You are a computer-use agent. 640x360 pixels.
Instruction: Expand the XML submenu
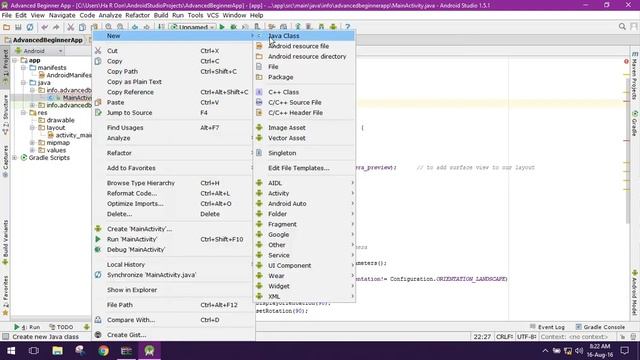(304, 296)
